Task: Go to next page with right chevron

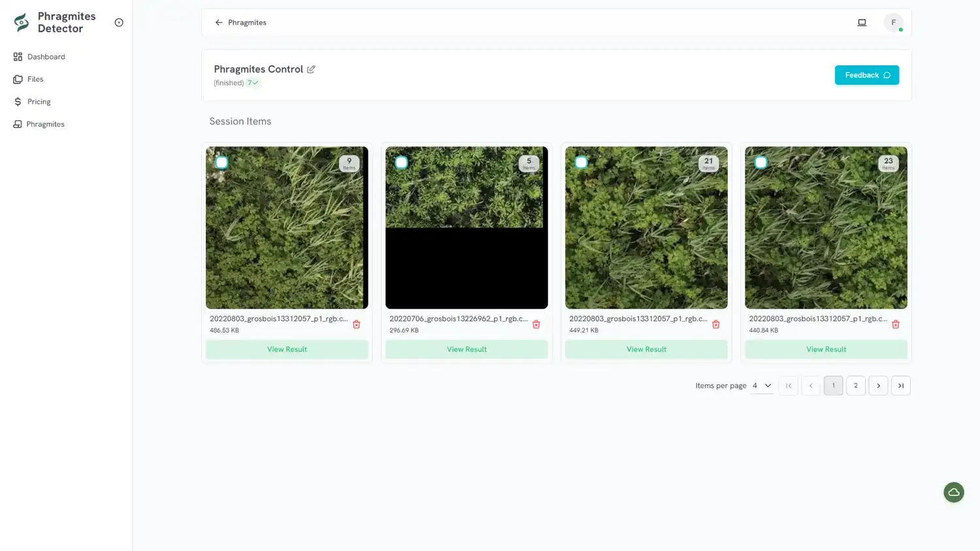Action: coord(878,386)
